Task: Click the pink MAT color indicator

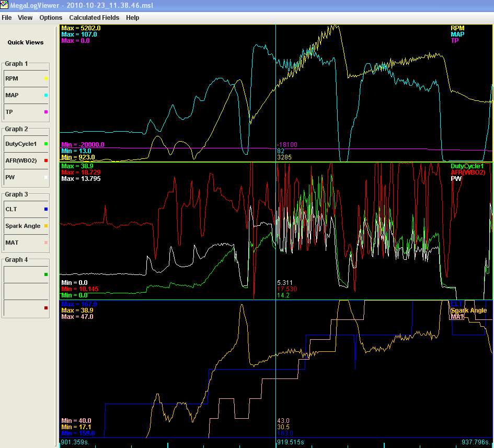Action: 46,243
